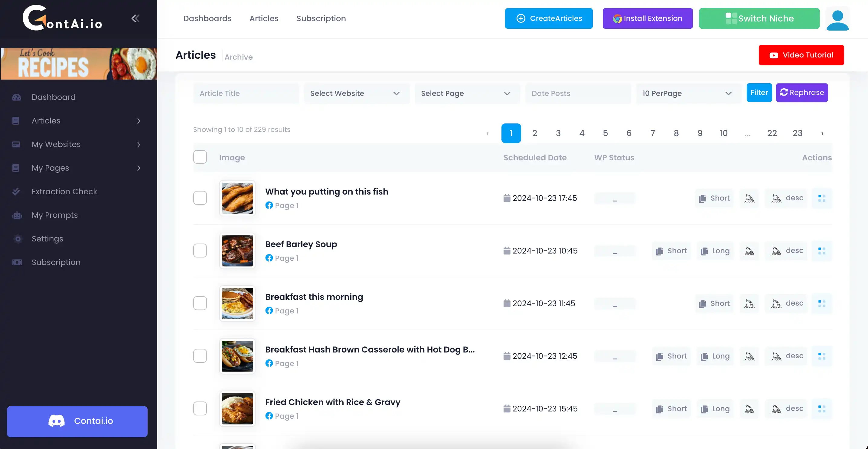Open grid actions menu for Beef Barley Soup
Viewport: 868px width, 449px height.
click(x=821, y=251)
